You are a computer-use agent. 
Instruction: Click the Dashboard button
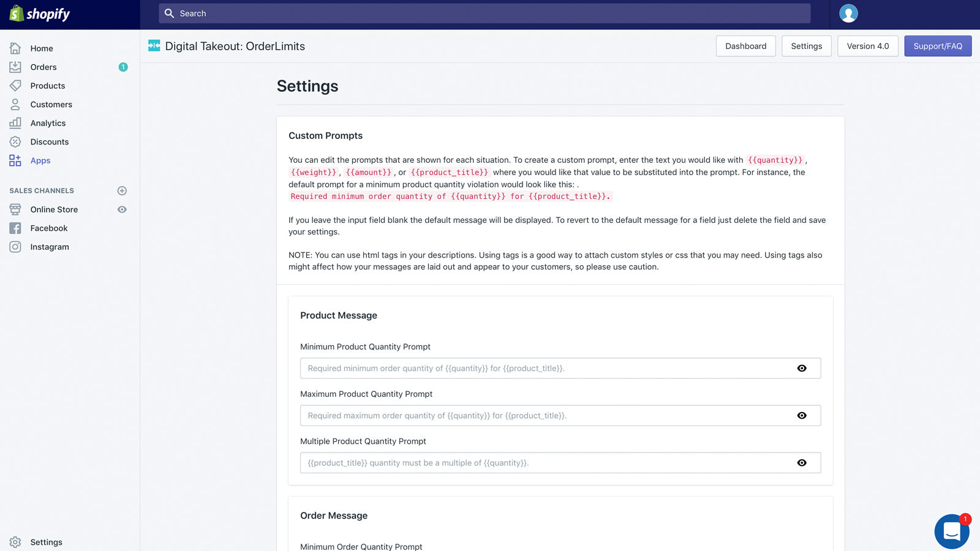click(745, 46)
